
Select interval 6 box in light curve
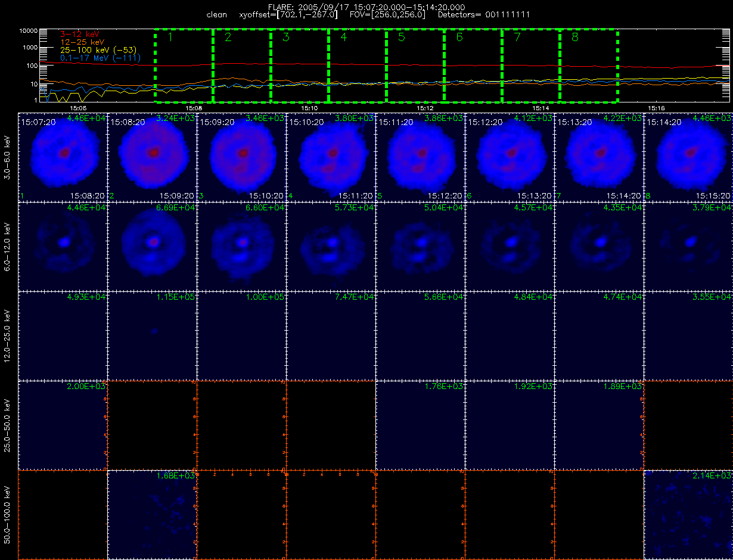[x=473, y=66]
